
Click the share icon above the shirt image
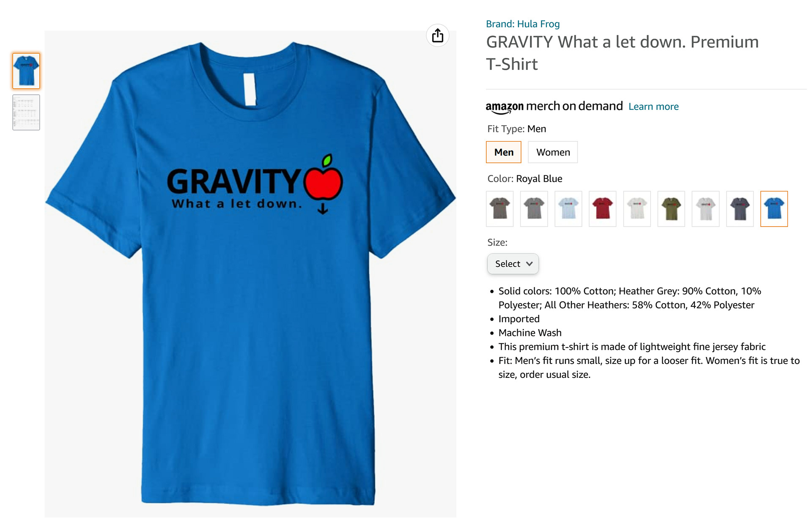click(x=437, y=36)
